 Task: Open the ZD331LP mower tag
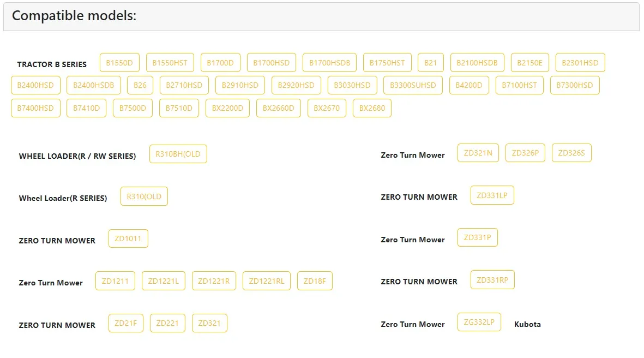[492, 195]
